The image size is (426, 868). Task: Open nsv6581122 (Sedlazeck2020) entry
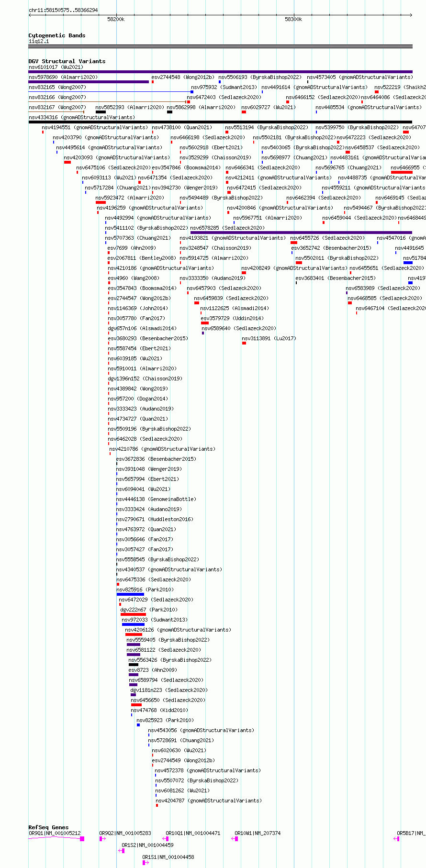164,650
